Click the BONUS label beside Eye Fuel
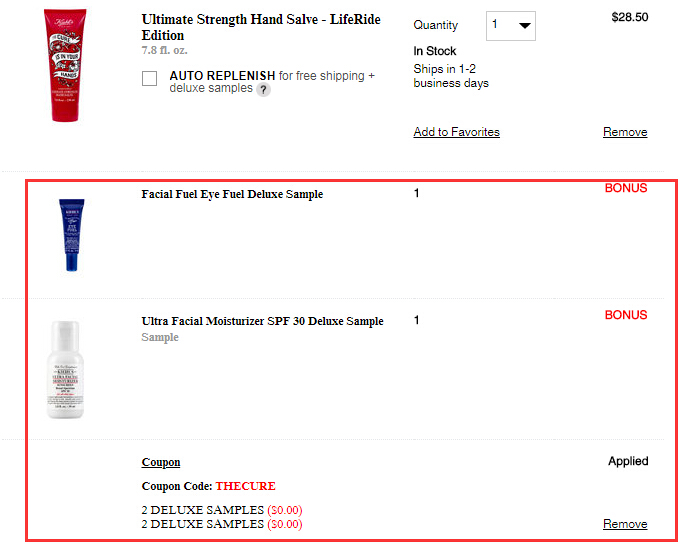 tap(626, 188)
